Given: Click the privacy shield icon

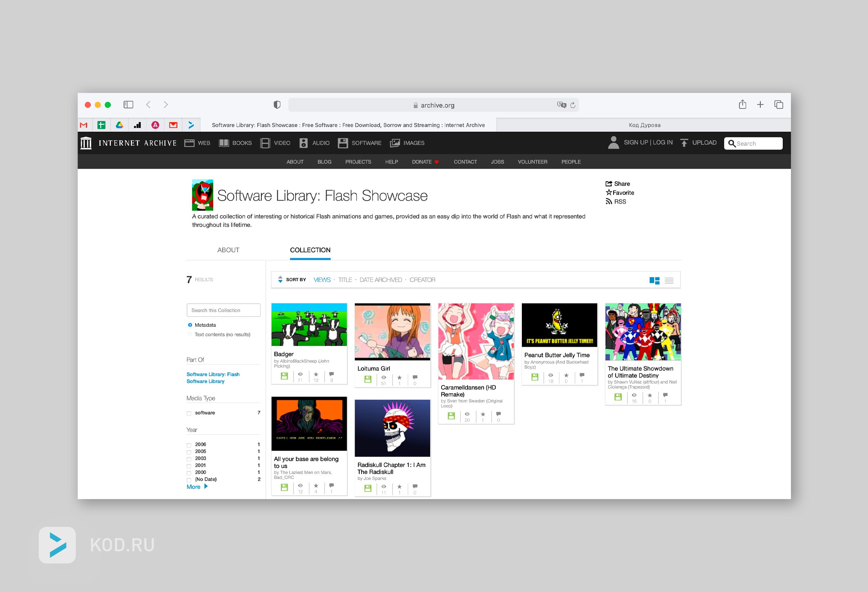Looking at the screenshot, I should pos(277,105).
